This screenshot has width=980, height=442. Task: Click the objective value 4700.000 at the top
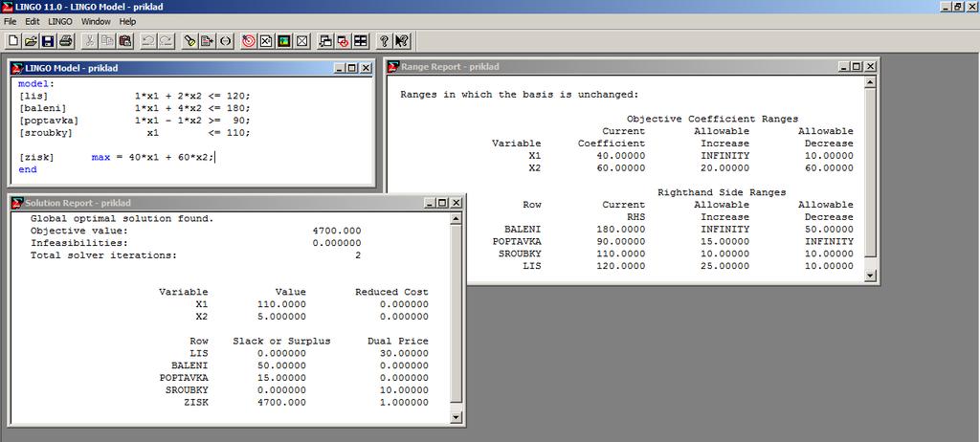(337, 231)
